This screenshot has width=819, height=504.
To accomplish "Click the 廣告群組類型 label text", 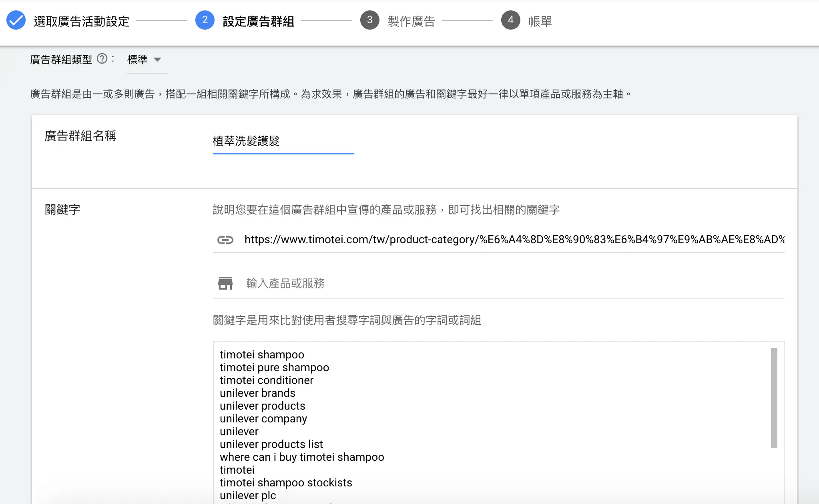I will tap(61, 60).
